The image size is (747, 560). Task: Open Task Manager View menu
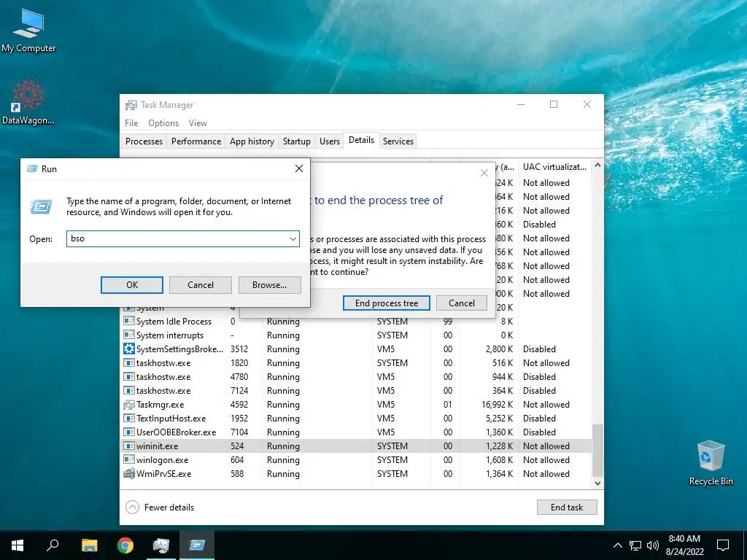pos(198,122)
